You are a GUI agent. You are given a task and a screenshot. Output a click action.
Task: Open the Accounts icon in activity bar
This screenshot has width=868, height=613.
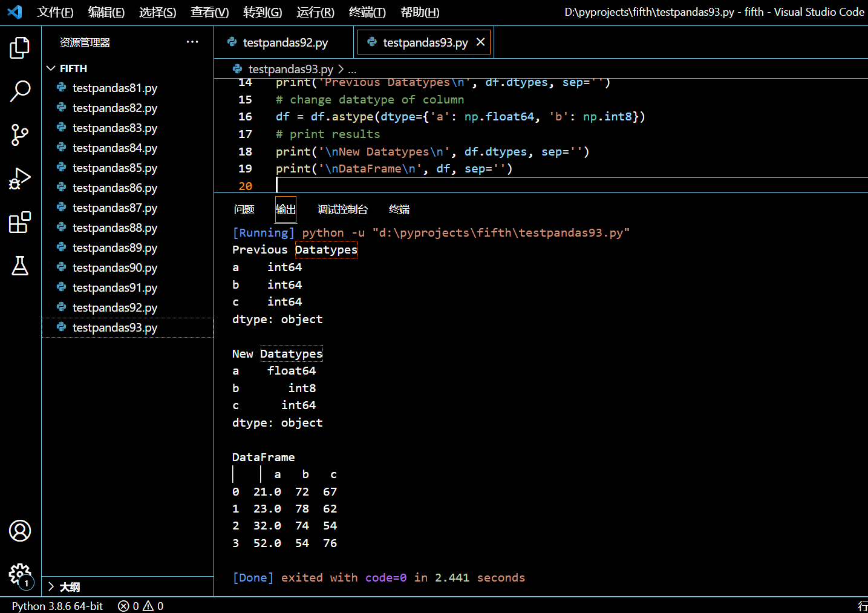pyautogui.click(x=20, y=531)
